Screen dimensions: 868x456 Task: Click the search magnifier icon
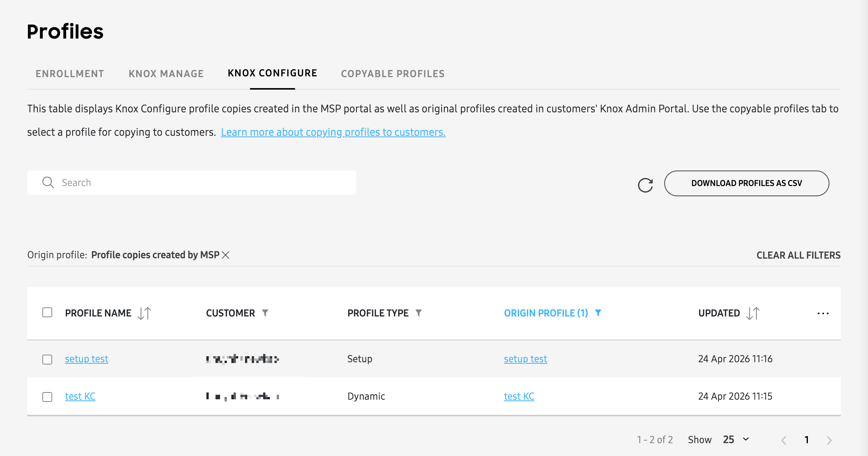click(48, 183)
